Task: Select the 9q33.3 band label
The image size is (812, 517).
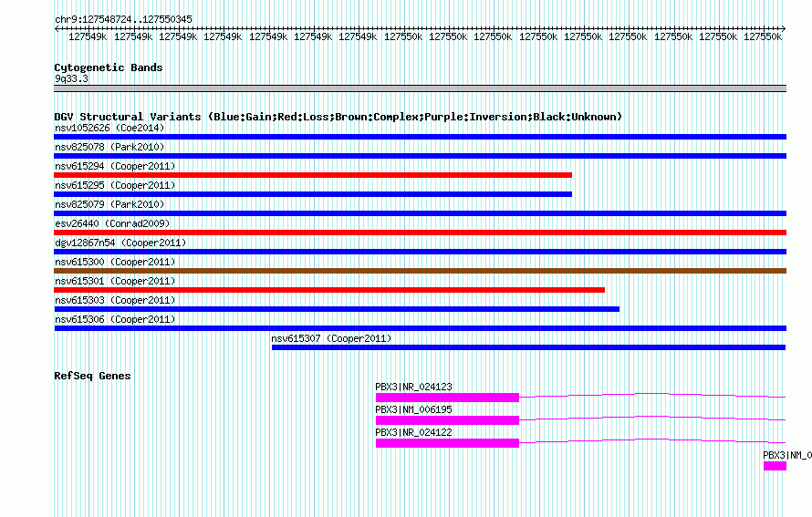Action: [x=71, y=78]
